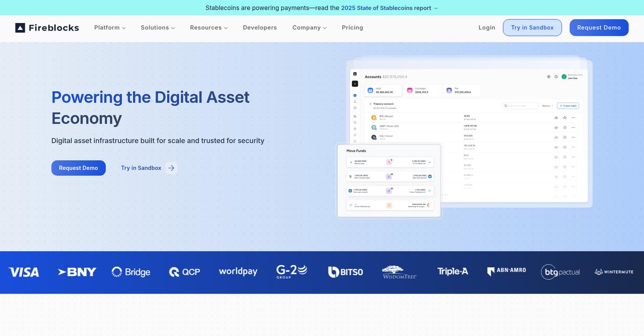Click the Digital asset infrastructure tagline text
The image size is (644, 336).
pyautogui.click(x=158, y=140)
